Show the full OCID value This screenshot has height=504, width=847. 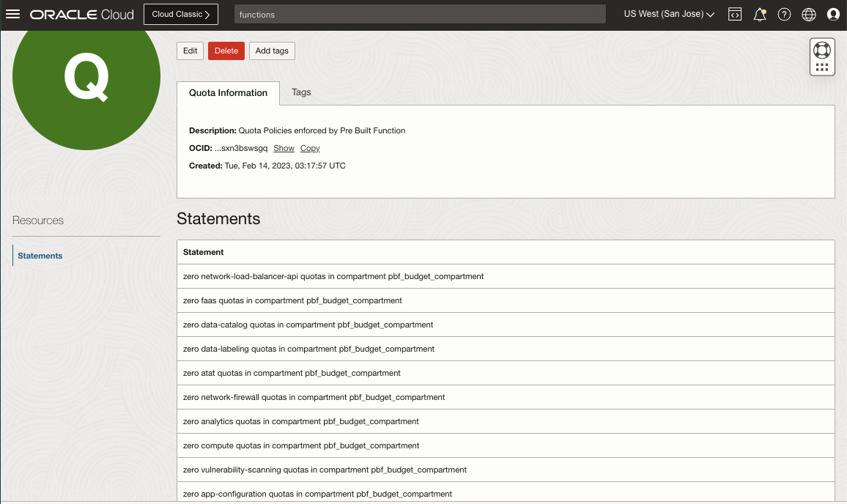tap(284, 148)
